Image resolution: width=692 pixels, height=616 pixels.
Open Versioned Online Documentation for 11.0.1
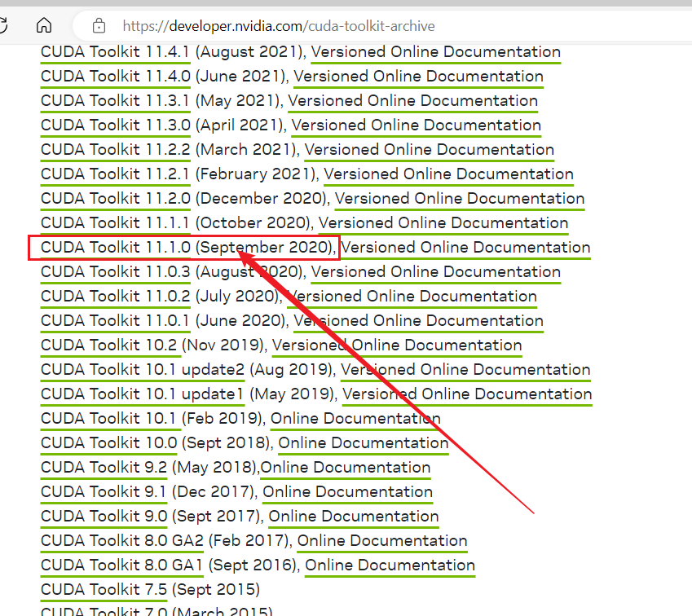coord(418,320)
